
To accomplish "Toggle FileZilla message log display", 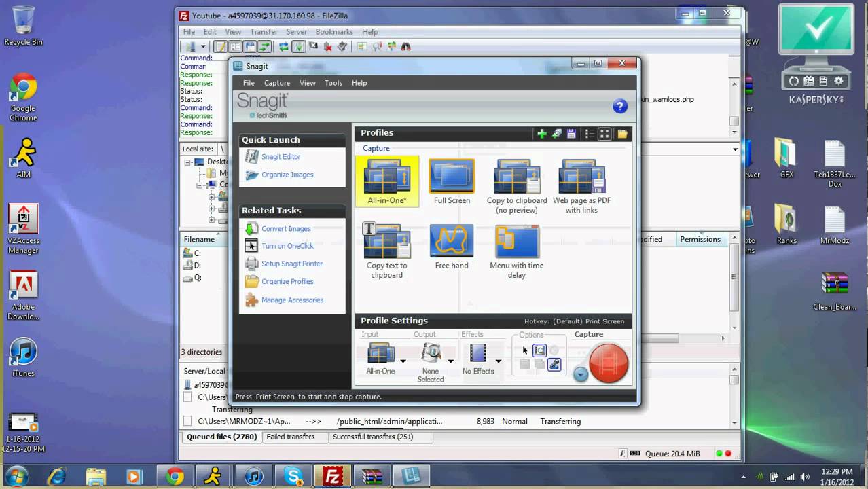I will 220,46.
